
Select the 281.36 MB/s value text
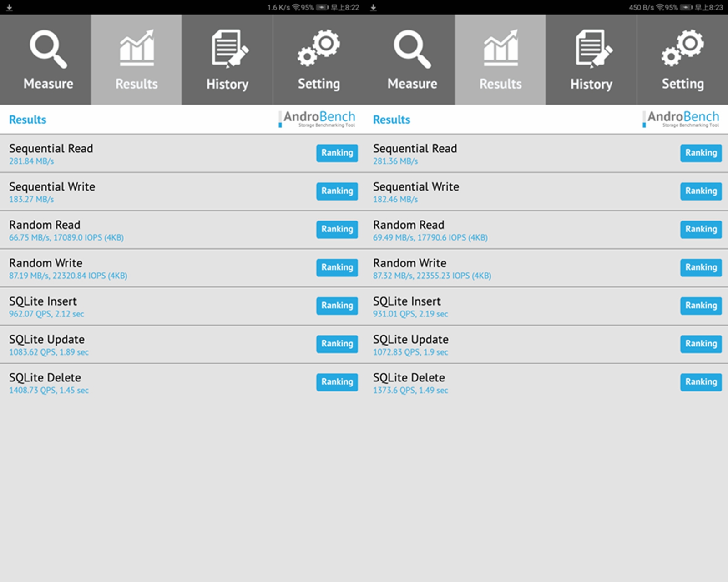tap(395, 161)
